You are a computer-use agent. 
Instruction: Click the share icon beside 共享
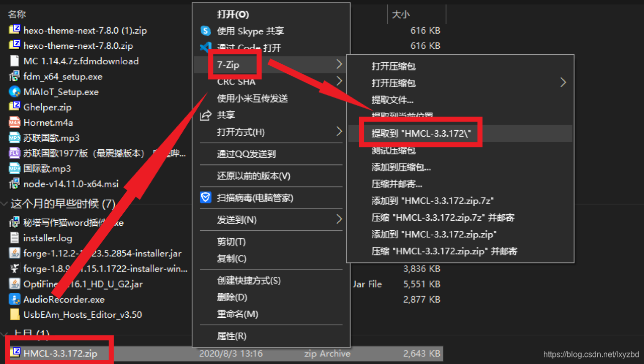coord(206,115)
